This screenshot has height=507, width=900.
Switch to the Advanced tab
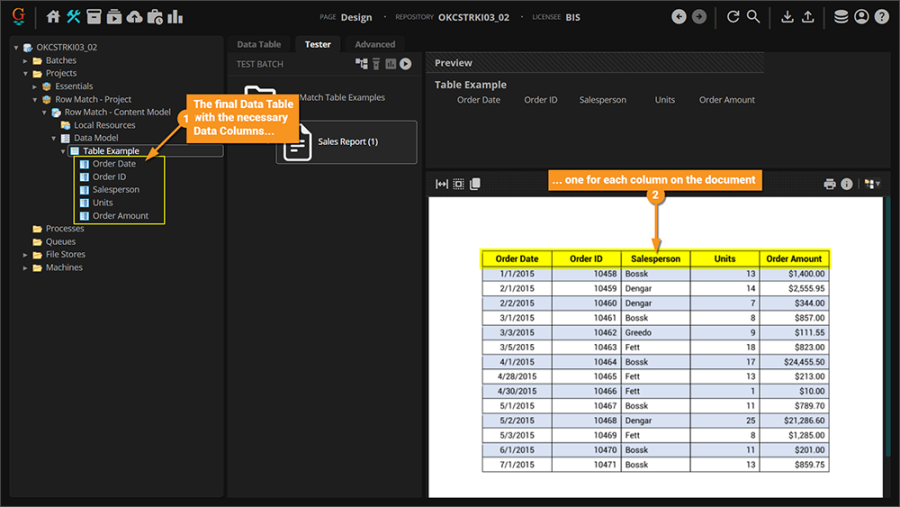click(x=375, y=44)
